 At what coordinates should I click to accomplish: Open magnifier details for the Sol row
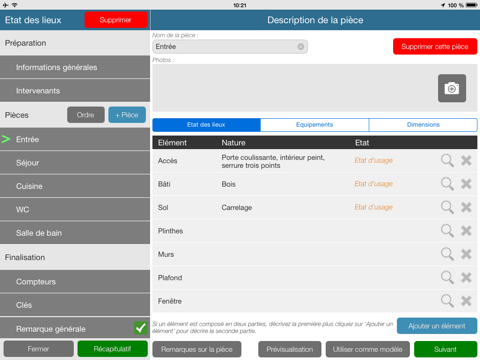447,207
